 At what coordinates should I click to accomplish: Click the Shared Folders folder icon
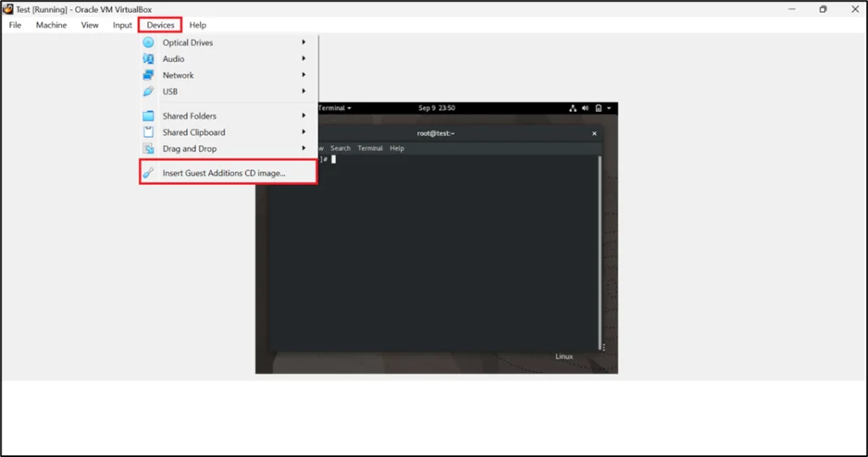point(148,116)
